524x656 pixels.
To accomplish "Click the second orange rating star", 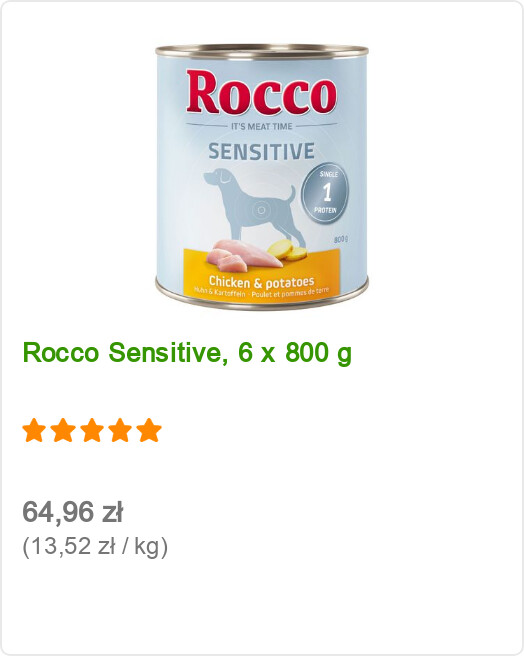I will 63,430.
